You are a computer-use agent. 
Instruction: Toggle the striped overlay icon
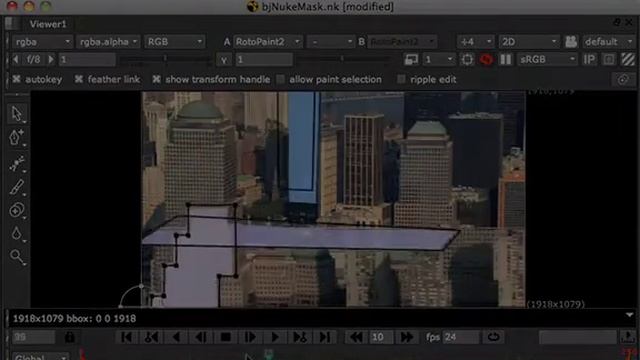click(628, 60)
